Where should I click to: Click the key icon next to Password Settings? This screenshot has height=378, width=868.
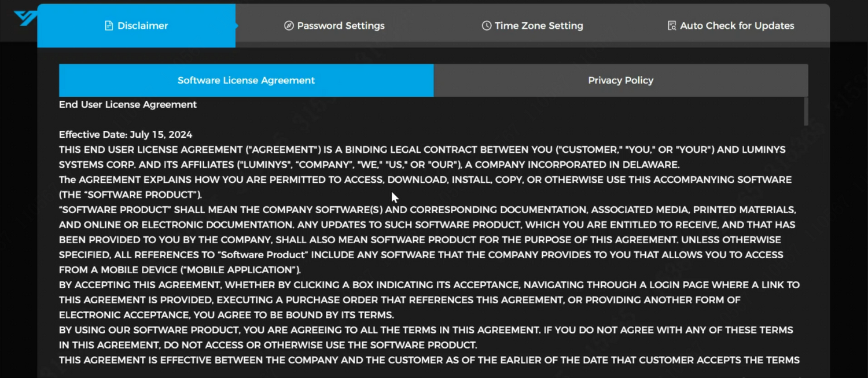tap(289, 25)
